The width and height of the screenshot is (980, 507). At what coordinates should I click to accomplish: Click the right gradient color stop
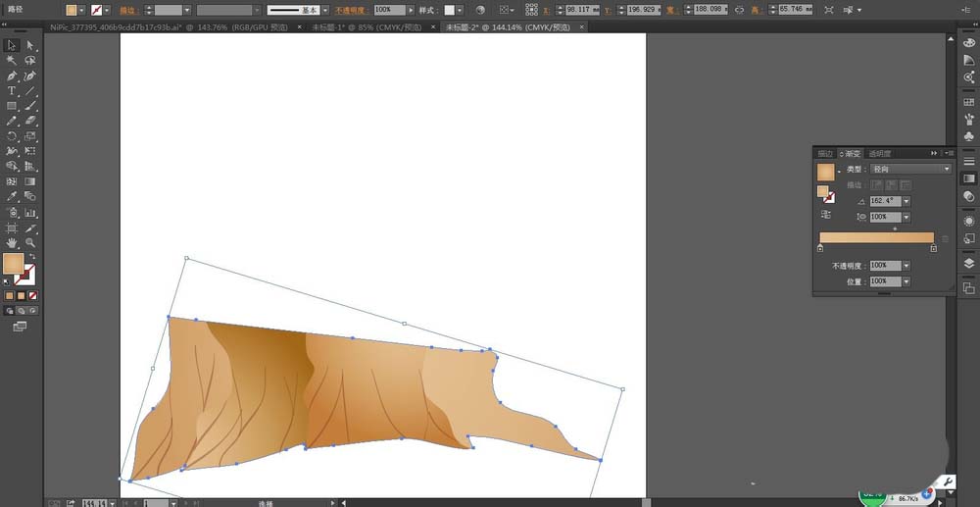click(933, 248)
